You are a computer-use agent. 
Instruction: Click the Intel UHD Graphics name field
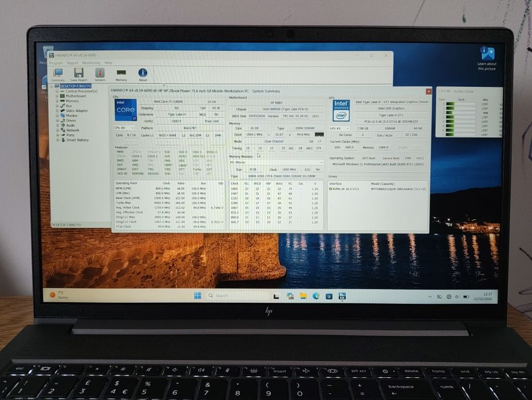[x=391, y=109]
